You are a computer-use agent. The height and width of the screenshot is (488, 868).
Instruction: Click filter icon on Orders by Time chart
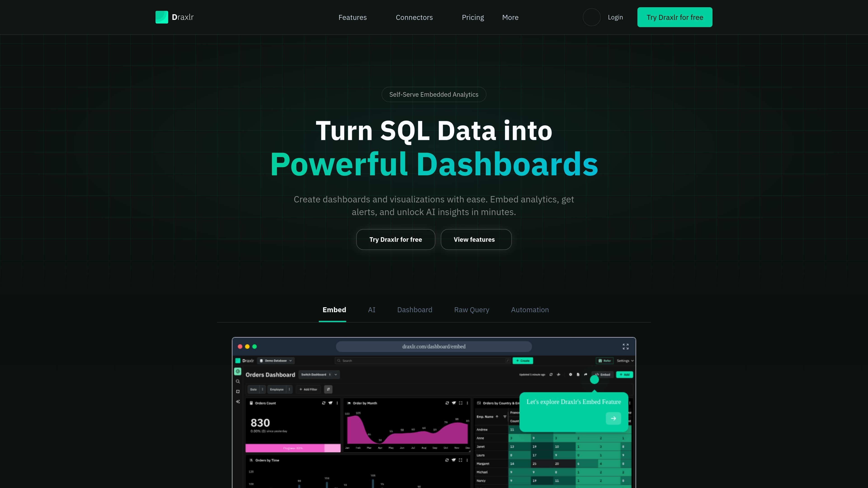coord(454,460)
